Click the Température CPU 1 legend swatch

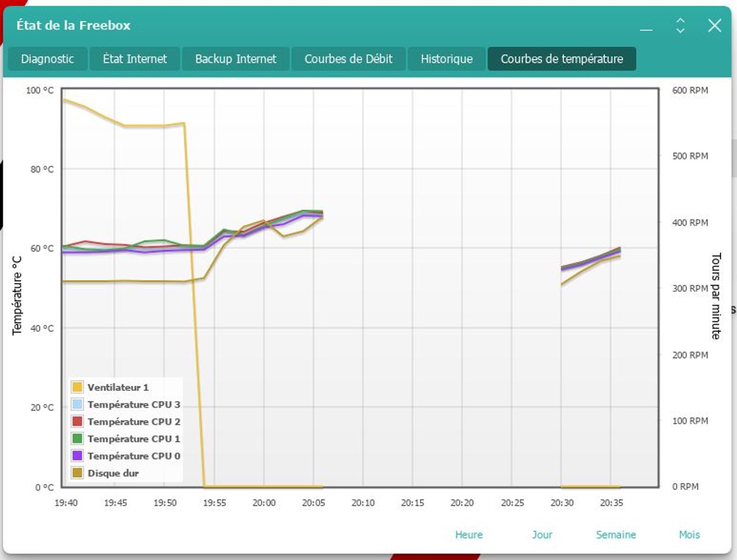tap(77, 439)
